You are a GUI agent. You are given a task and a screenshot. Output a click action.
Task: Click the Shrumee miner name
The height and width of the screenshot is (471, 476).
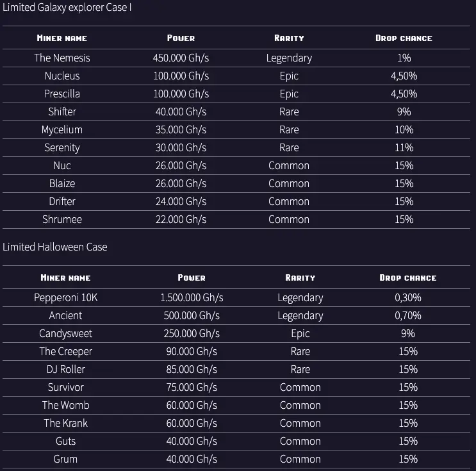pos(62,219)
